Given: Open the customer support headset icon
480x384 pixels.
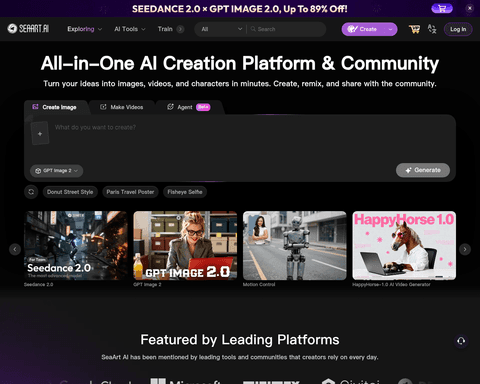Looking at the screenshot, I should (x=461, y=341).
